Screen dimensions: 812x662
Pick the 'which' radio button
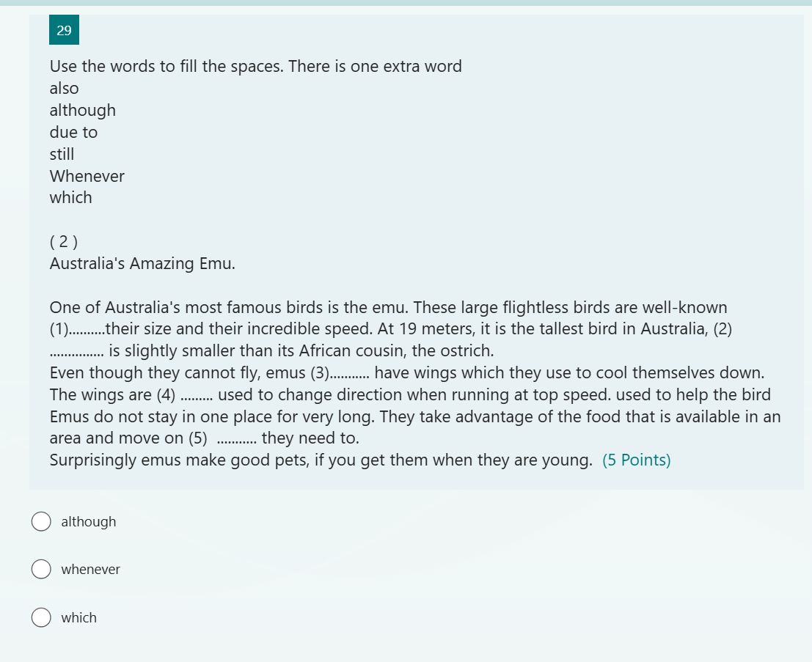pyautogui.click(x=41, y=617)
